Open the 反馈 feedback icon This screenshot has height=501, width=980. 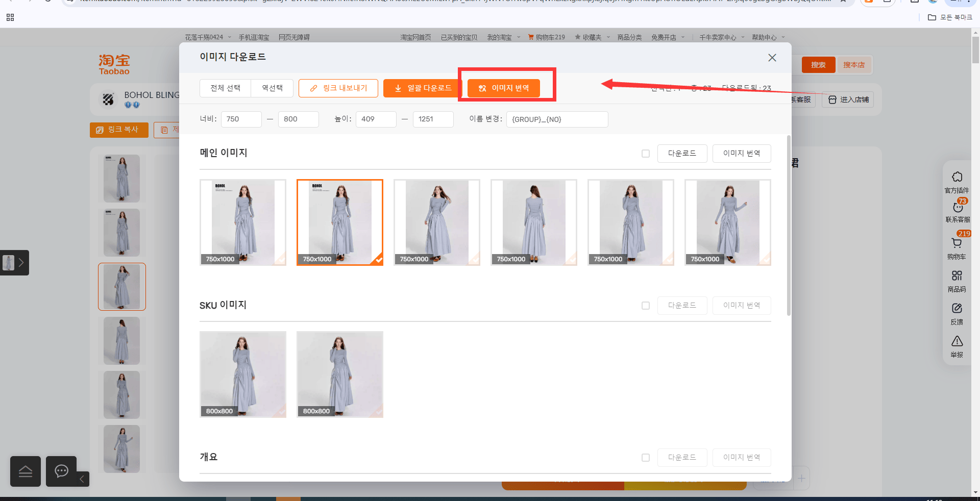click(x=957, y=309)
